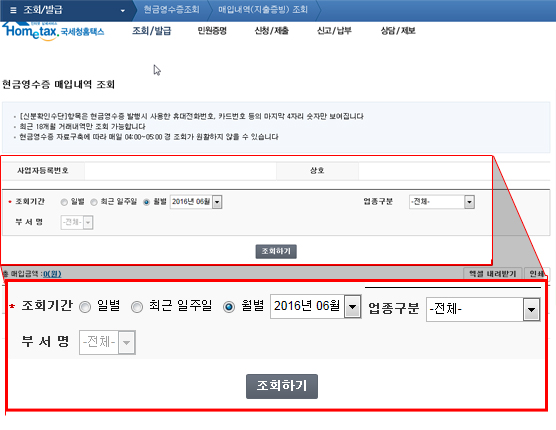Viewport: 556px width, 430px height.
Task: Open the 조회/발급 main menu
Action: [152, 31]
